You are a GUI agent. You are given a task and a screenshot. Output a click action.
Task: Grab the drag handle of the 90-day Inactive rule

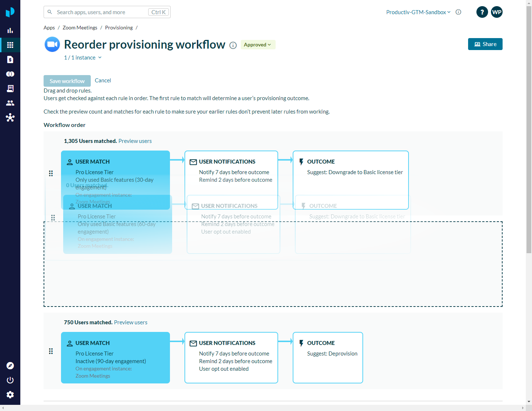tap(51, 351)
